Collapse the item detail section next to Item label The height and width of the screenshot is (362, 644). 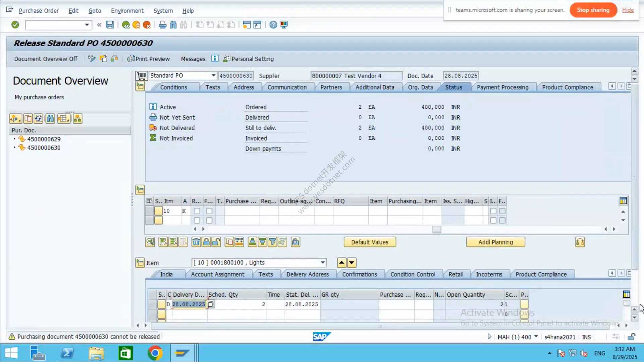(x=140, y=262)
